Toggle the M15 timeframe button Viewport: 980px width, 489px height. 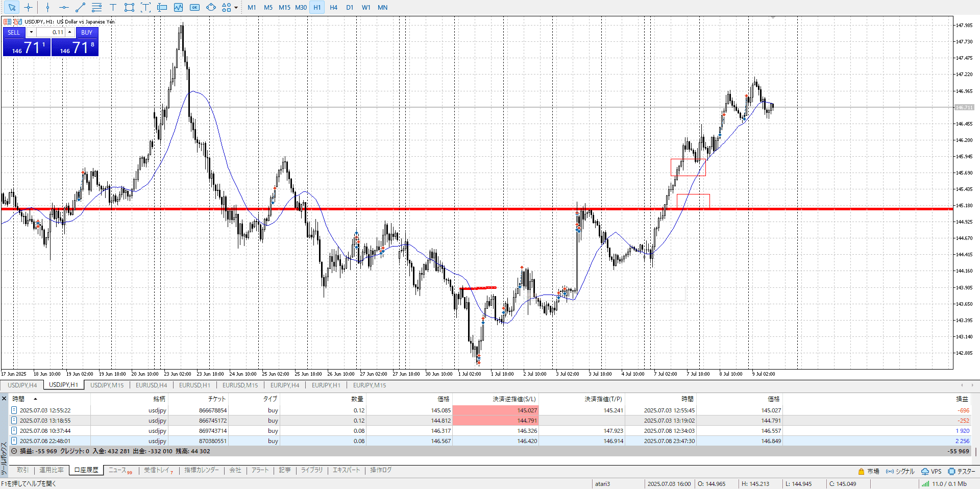pos(284,7)
